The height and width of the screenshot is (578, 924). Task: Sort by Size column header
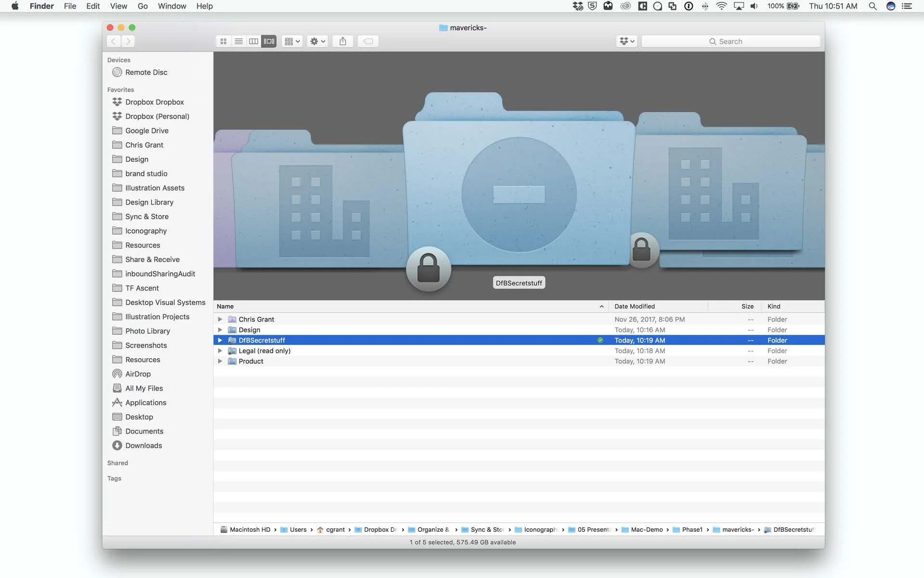735,306
